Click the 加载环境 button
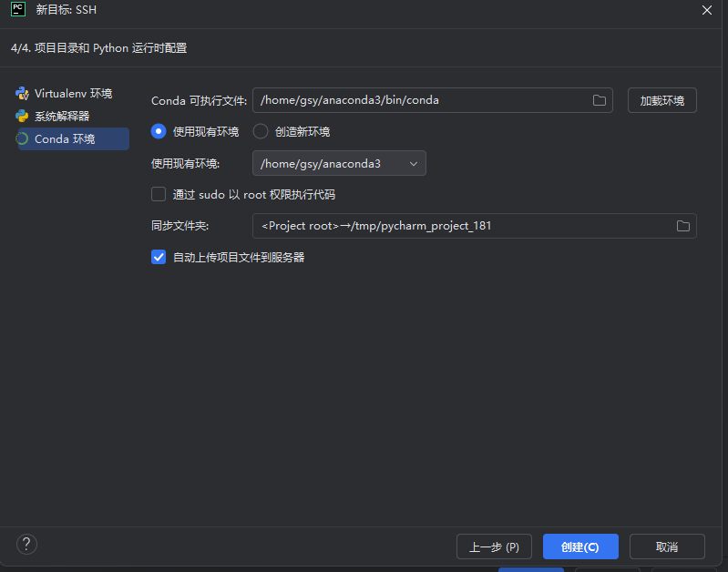 click(662, 100)
